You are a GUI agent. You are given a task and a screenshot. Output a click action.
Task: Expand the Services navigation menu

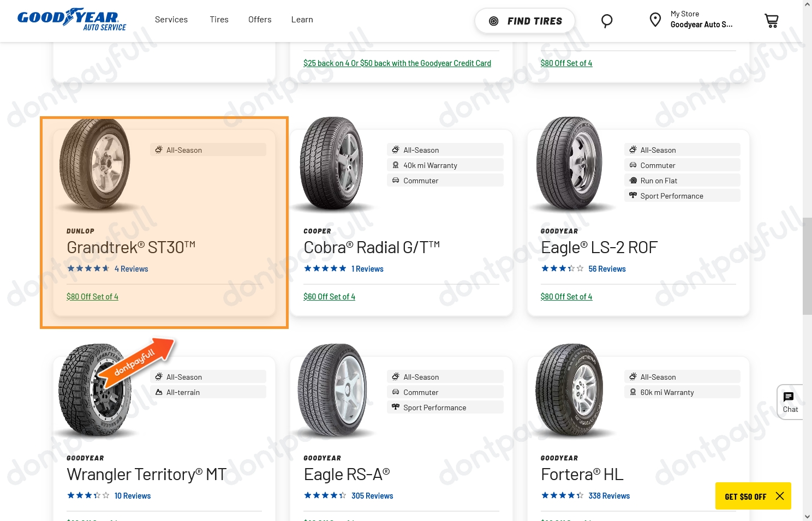coord(171,19)
